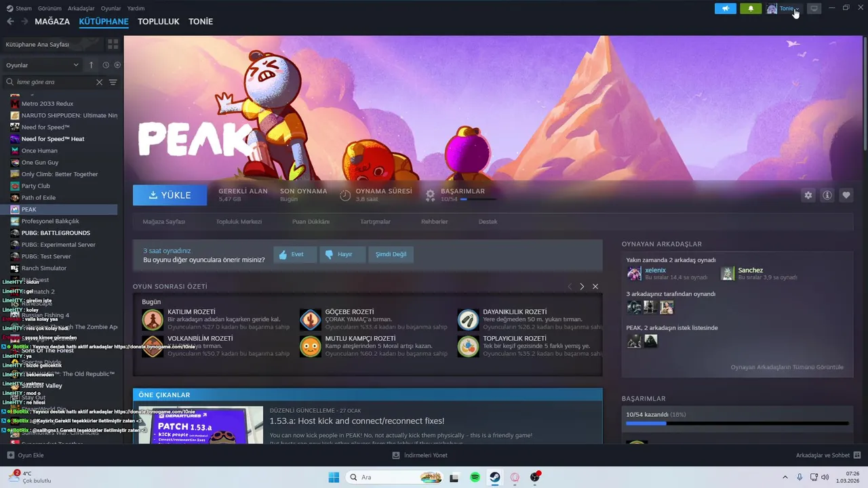Viewport: 868px width, 488px height.
Task: Open the TOPLULUK tab
Action: coord(159,21)
